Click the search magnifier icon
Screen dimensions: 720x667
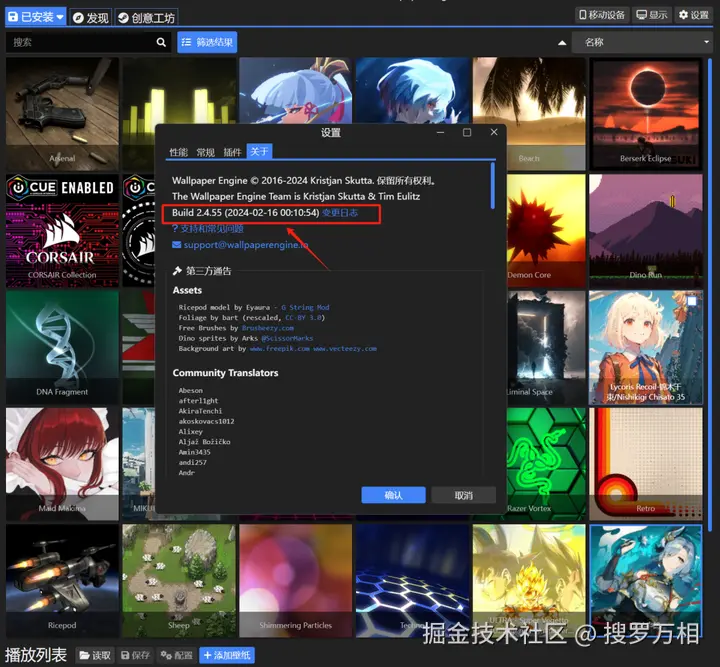(x=161, y=42)
